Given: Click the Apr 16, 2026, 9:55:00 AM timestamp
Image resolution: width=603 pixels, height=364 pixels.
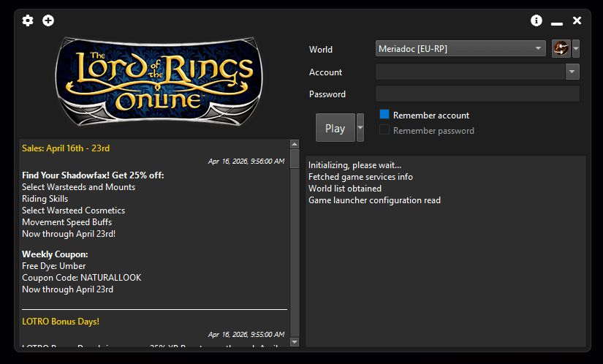Looking at the screenshot, I should tap(246, 335).
